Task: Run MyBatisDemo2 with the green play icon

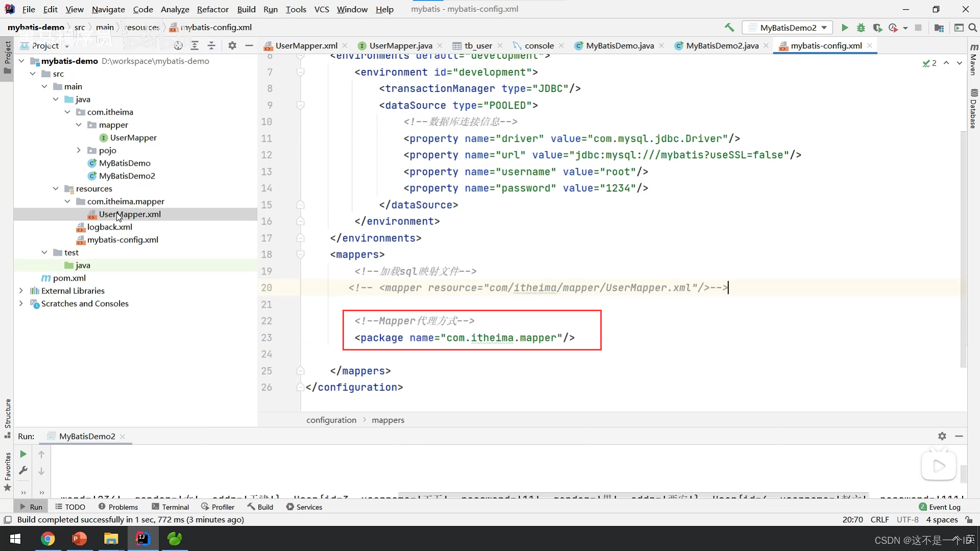Action: 845,28
